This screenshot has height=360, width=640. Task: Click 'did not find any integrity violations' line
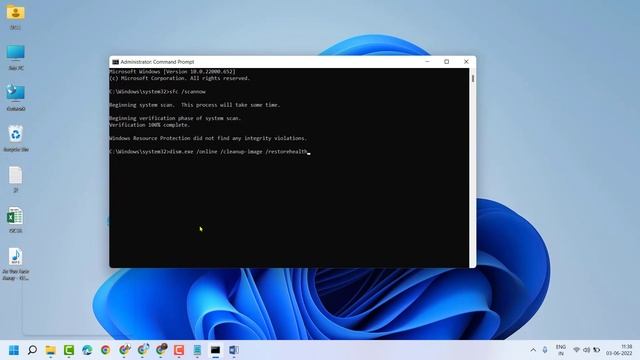208,138
